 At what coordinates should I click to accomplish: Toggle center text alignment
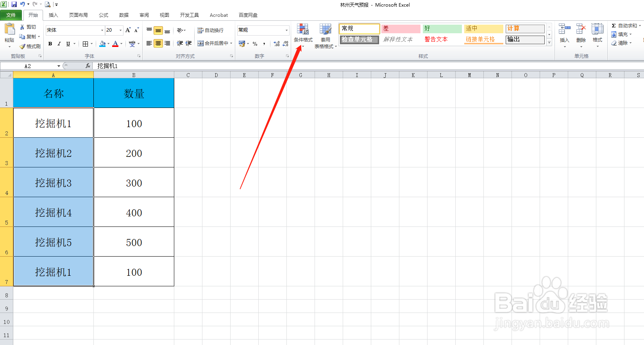point(158,43)
